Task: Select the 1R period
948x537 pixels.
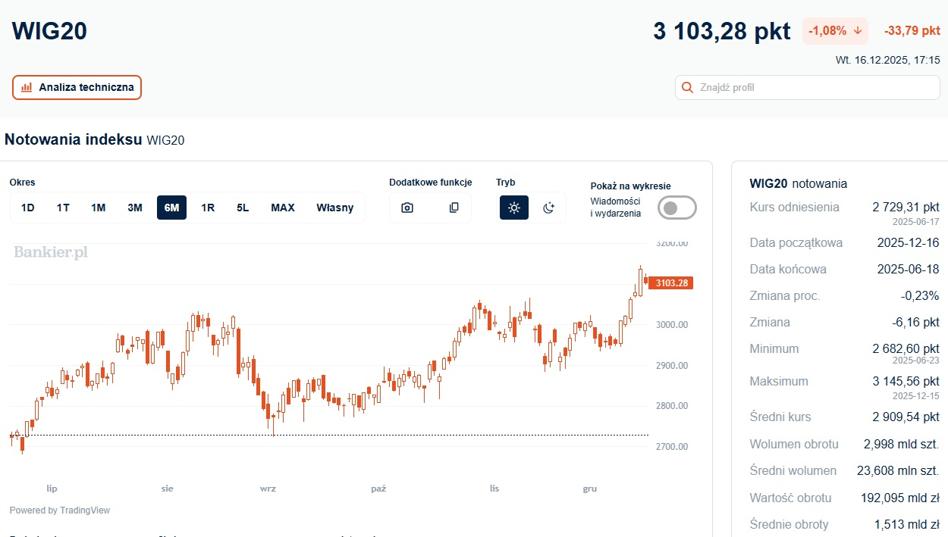Action: [207, 207]
